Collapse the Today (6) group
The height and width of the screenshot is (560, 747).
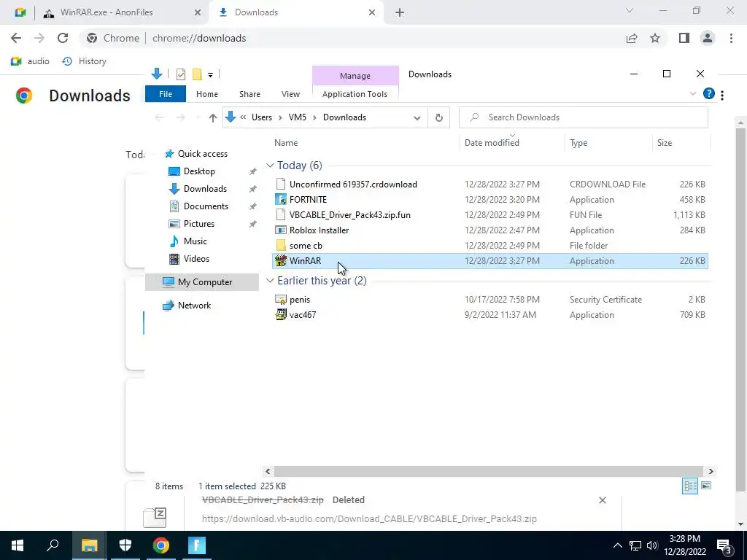click(x=270, y=166)
